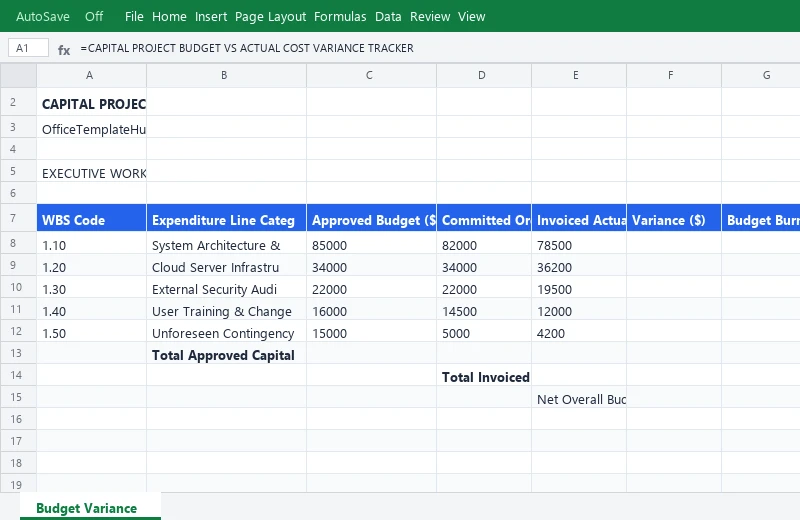Click WBS code 1.50 cell

[91, 331]
